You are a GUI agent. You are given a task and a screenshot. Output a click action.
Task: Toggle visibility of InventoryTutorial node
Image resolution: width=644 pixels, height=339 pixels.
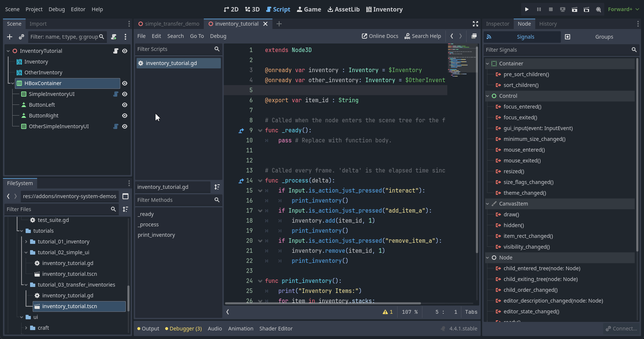(x=125, y=51)
